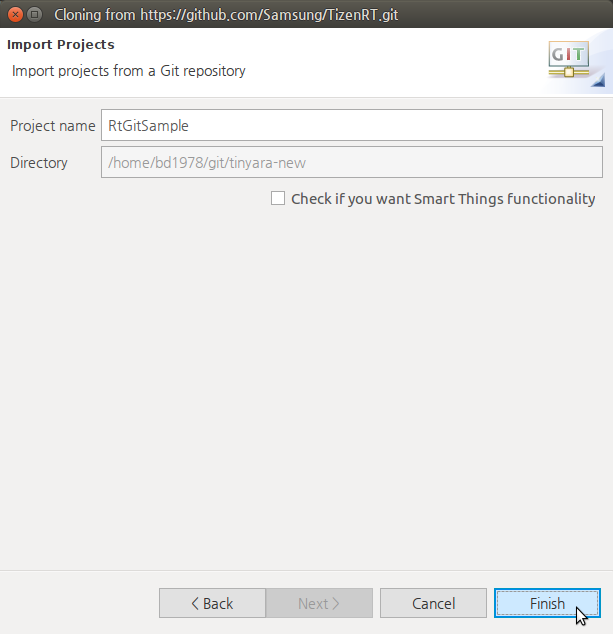Cancel the import wizard
This screenshot has height=634, width=613.
[x=433, y=603]
